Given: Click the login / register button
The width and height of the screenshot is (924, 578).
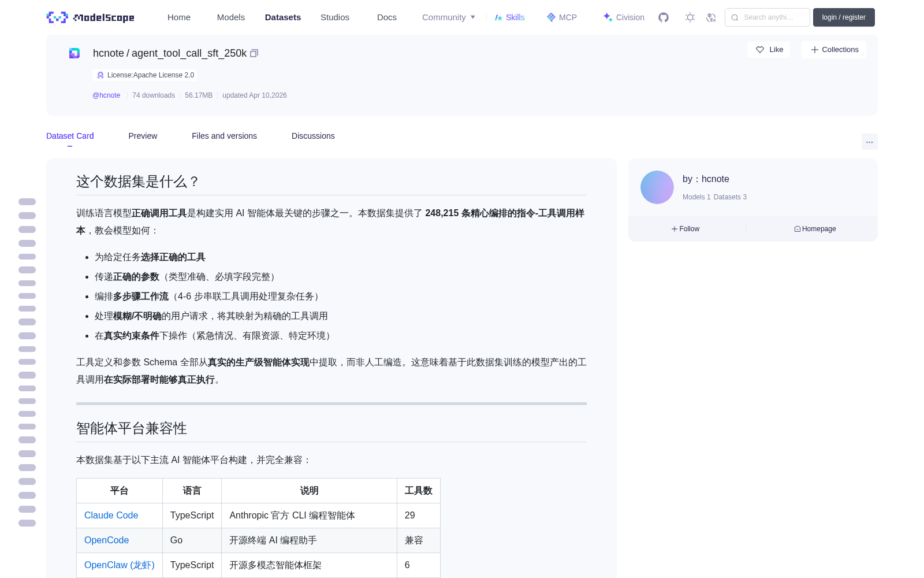Looking at the screenshot, I should click(844, 17).
